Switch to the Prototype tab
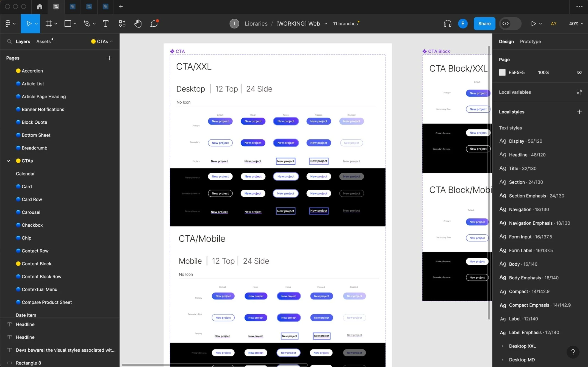Image resolution: width=588 pixels, height=367 pixels. pos(530,41)
